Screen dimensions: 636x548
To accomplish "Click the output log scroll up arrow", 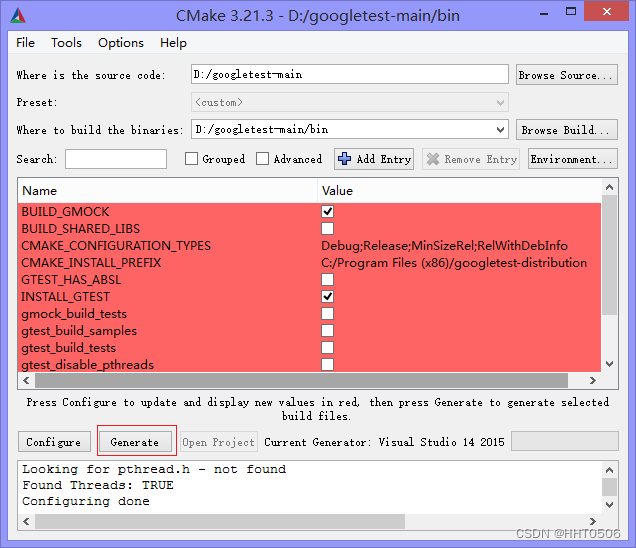I will [609, 470].
